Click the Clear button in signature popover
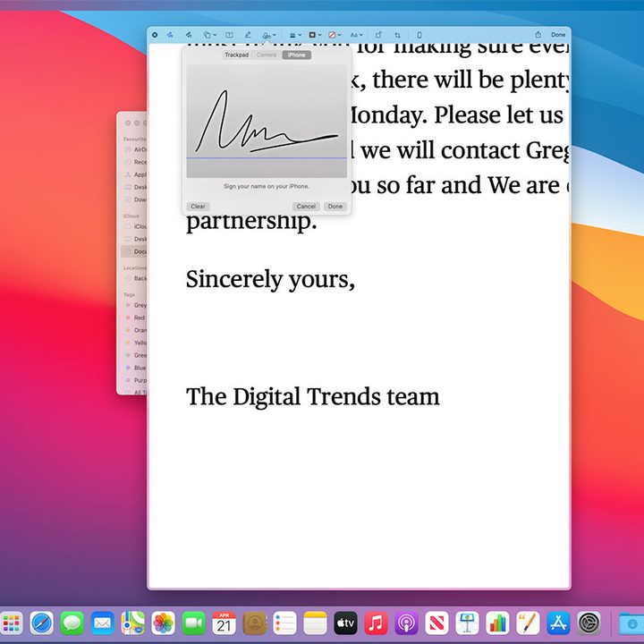Image resolution: width=644 pixels, height=644 pixels. 198,207
